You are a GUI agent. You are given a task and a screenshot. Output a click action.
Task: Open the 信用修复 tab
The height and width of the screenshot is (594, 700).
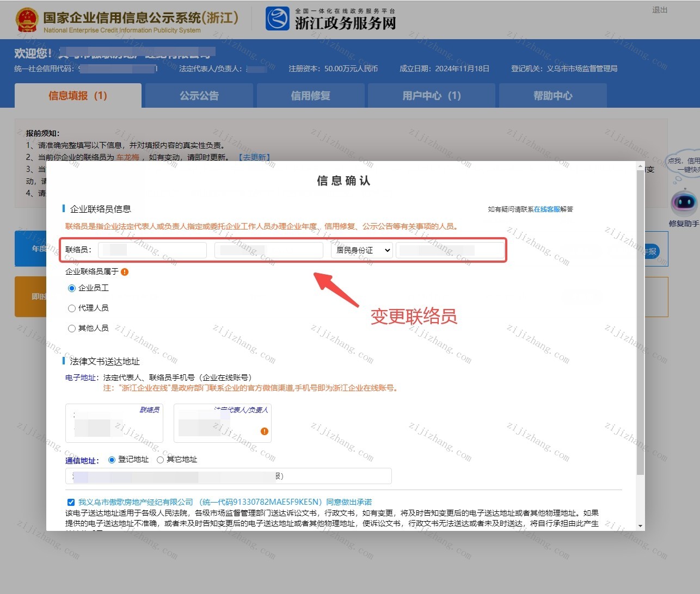(310, 96)
